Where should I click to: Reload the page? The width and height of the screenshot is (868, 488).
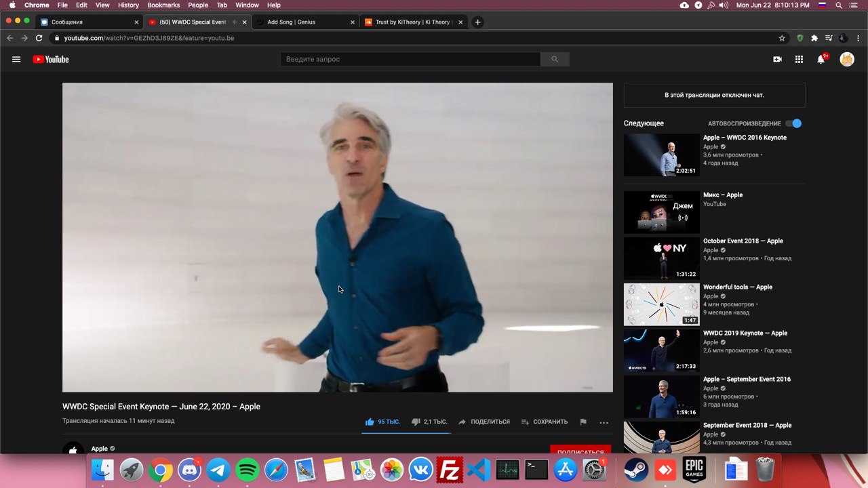click(x=39, y=38)
